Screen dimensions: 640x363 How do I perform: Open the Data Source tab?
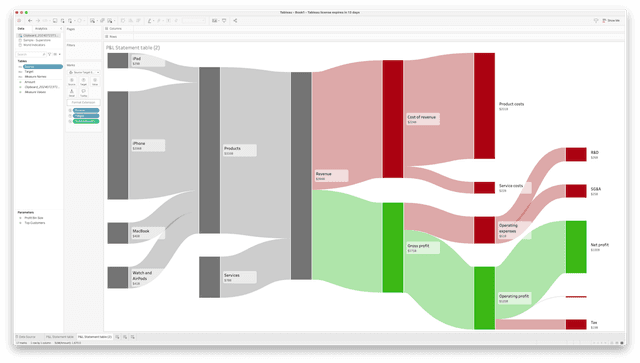(x=27, y=337)
